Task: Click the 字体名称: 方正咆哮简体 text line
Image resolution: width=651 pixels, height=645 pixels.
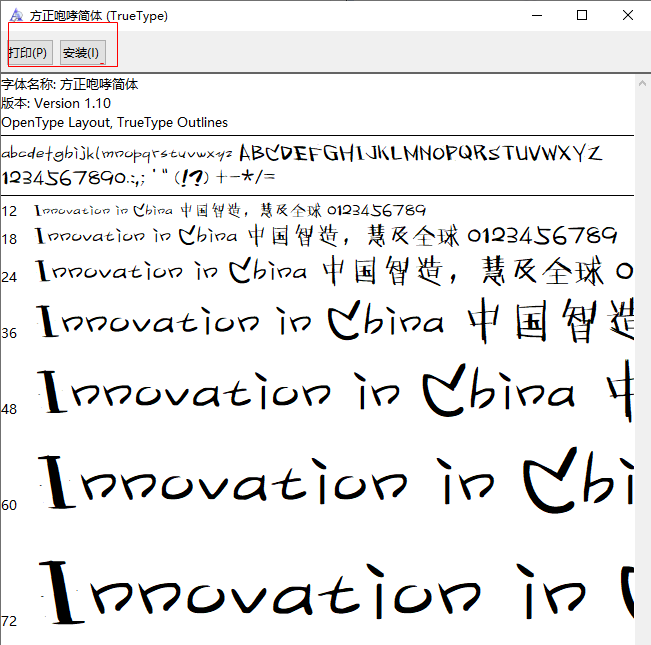Action: [x=69, y=84]
